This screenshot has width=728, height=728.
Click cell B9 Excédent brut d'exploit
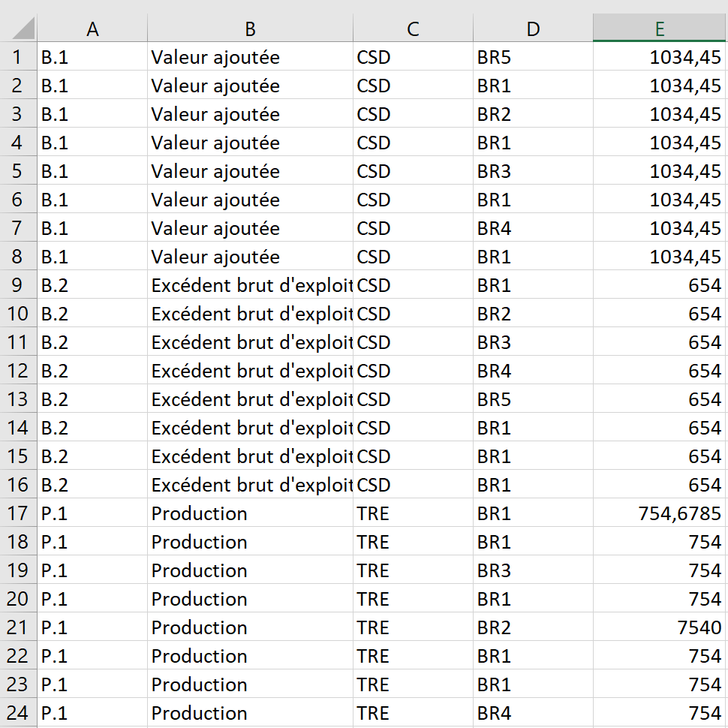coord(250,284)
